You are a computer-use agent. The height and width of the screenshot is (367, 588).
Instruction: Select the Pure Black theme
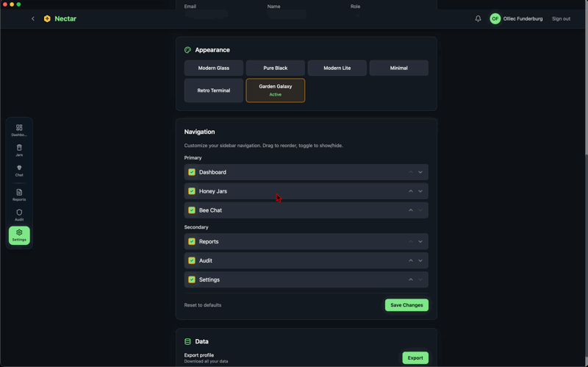275,68
